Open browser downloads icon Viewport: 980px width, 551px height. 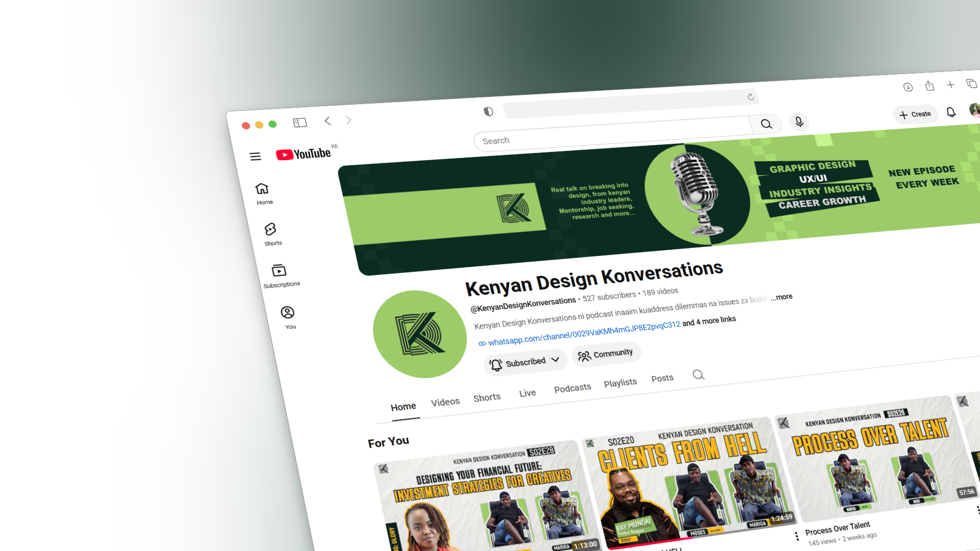[x=908, y=87]
